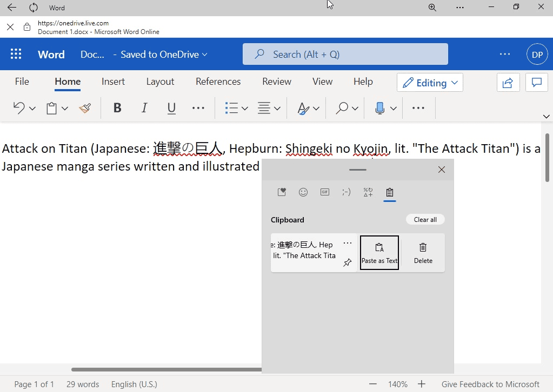This screenshot has width=553, height=392.
Task: Click the Format Painter brush icon
Action: [85, 109]
